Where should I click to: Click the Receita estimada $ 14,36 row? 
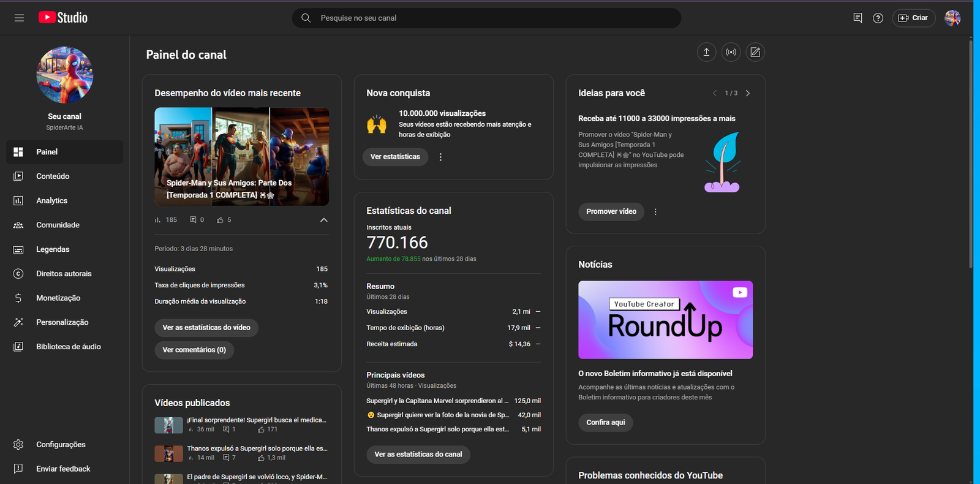[453, 344]
